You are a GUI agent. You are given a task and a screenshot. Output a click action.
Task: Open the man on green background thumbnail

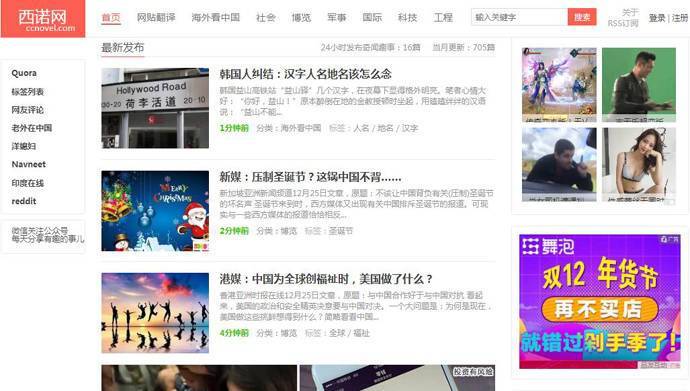tap(639, 84)
